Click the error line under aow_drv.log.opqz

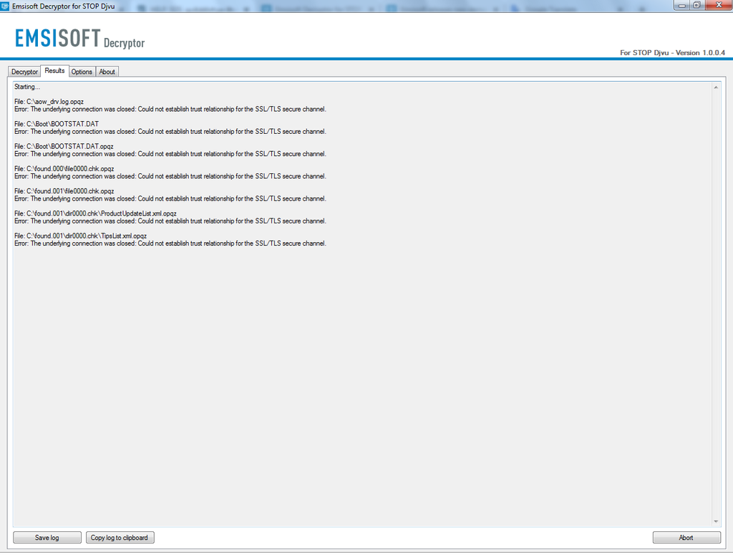pos(170,109)
